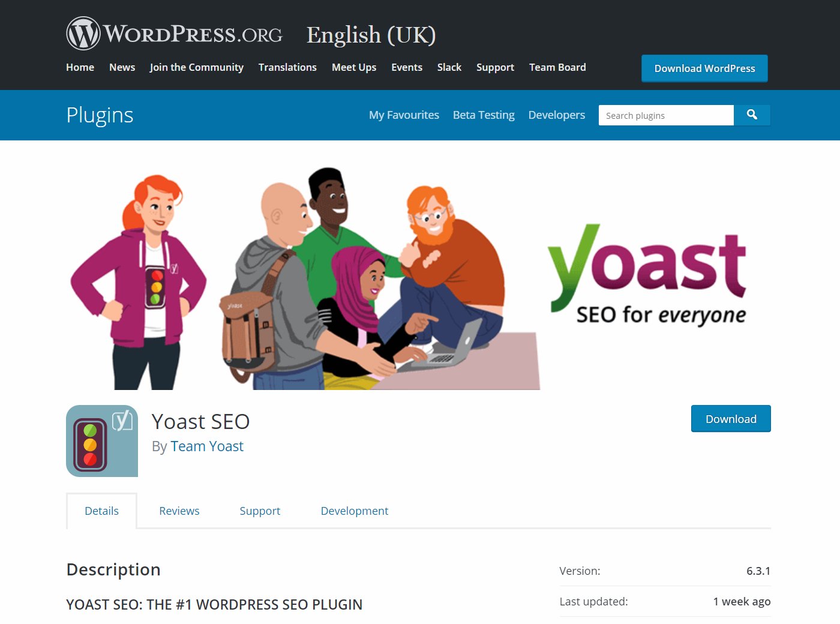
Task: Select the Development tab
Action: click(354, 511)
